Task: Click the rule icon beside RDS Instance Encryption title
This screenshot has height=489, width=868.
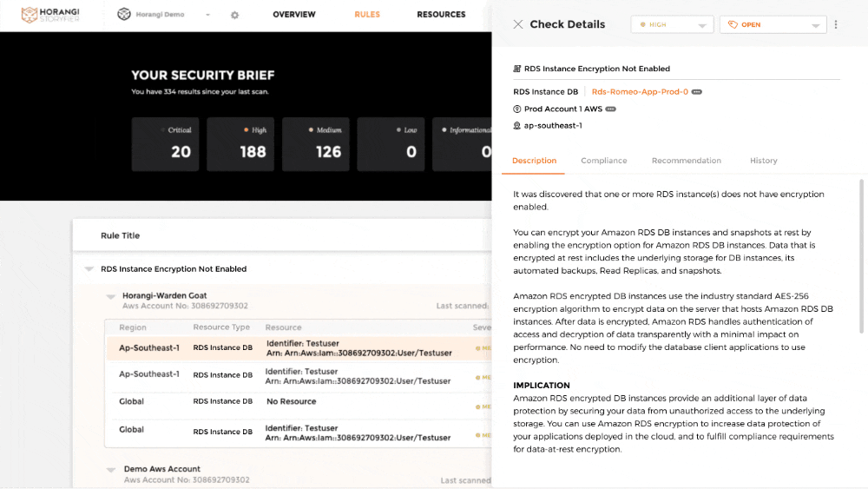Action: click(x=517, y=69)
